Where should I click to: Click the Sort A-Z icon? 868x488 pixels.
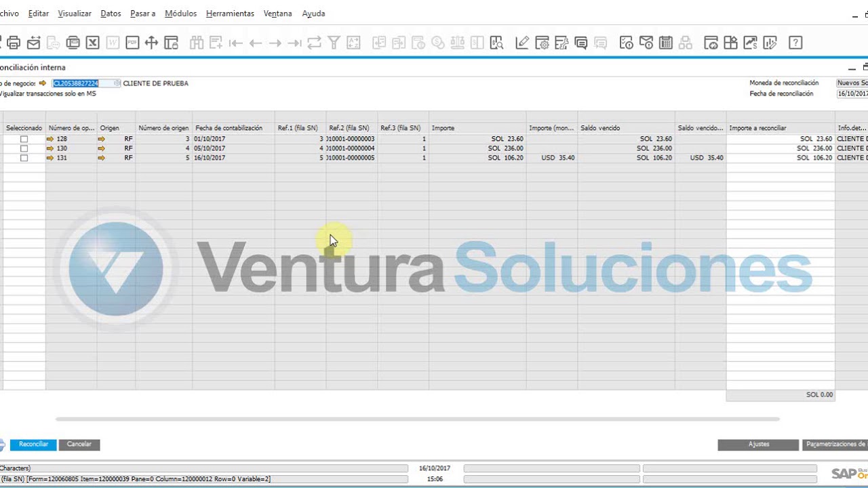[x=353, y=43]
